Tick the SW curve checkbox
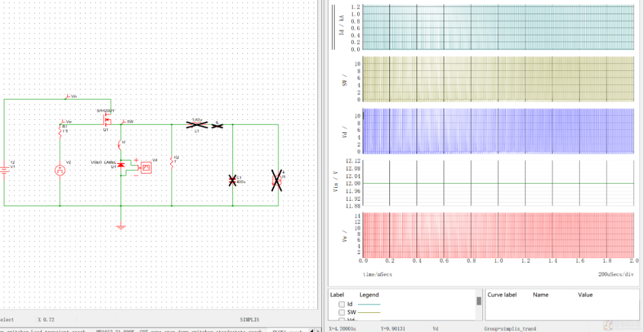The width and height of the screenshot is (644, 332). 341,313
